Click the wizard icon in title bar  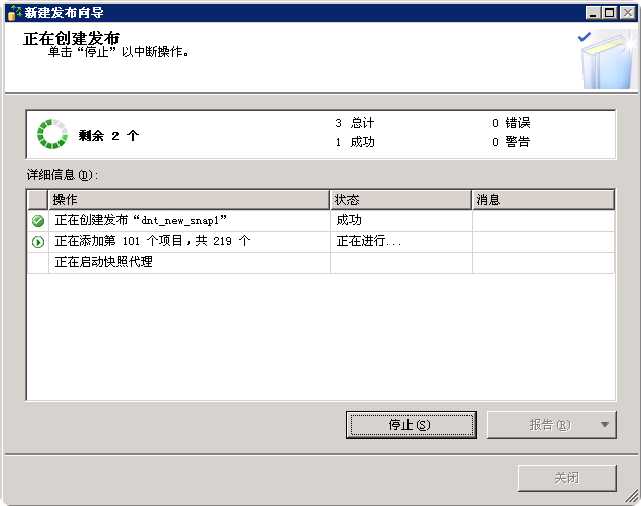[x=13, y=13]
